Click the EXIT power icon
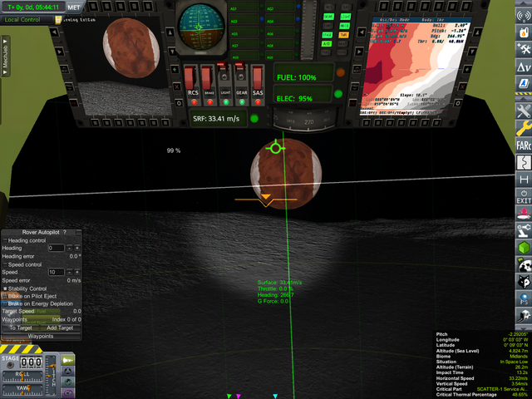The image size is (532, 399). pos(524,197)
